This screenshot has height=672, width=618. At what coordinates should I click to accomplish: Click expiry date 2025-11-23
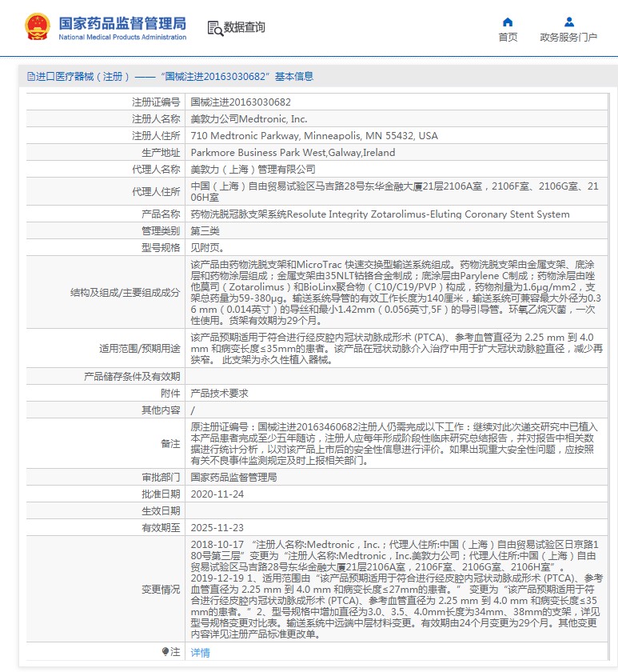pyautogui.click(x=217, y=527)
